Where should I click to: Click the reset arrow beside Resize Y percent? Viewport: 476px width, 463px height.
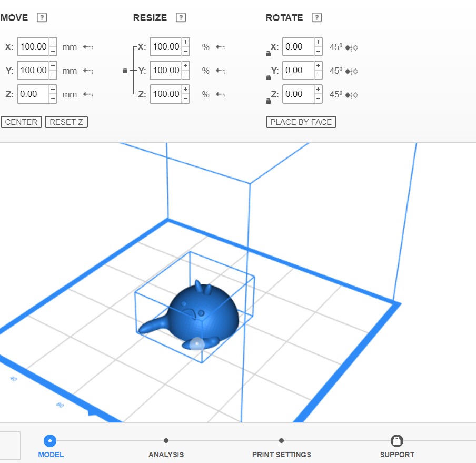[221, 71]
